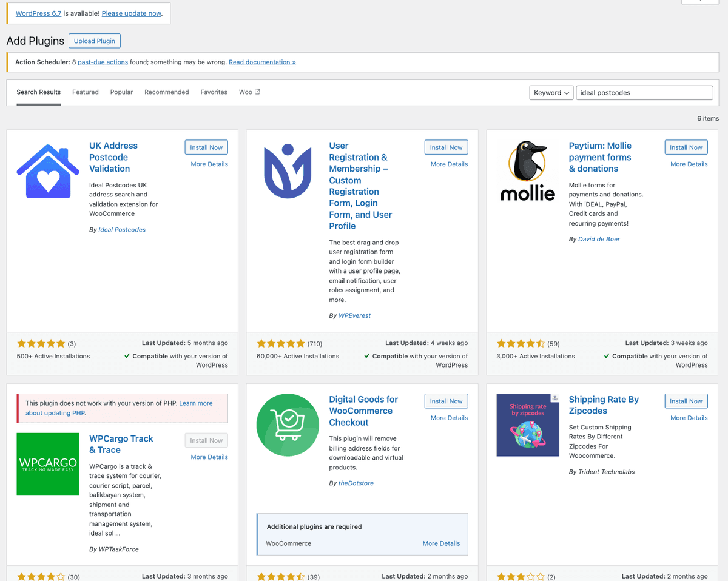Click the star rating with 710 reviews
This screenshot has height=581, width=728.
281,343
